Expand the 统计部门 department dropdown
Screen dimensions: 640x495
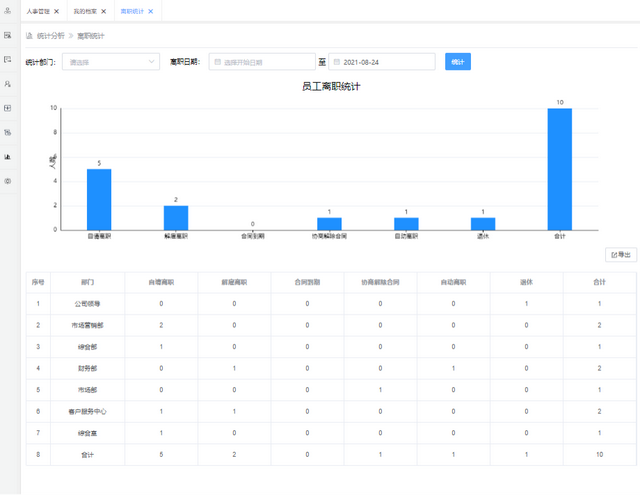click(x=110, y=62)
